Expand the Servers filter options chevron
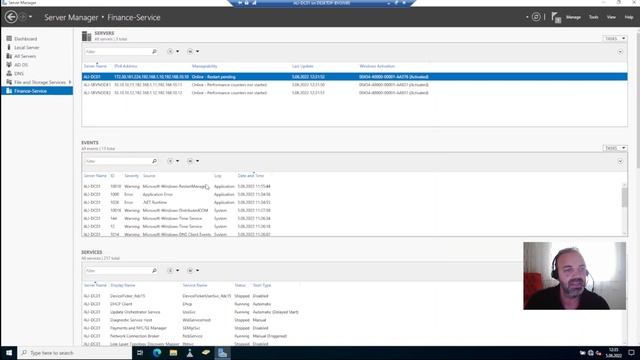Viewport: 640px width, 360px height. pos(620,52)
